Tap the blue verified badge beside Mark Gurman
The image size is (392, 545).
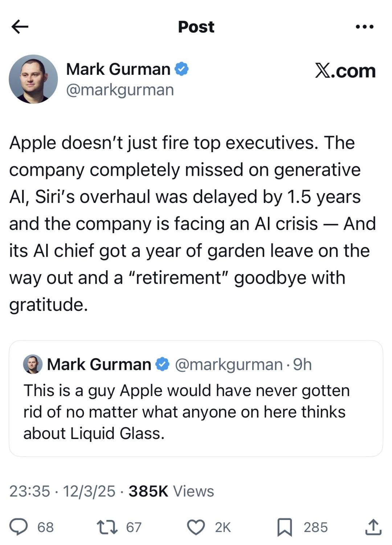pyautogui.click(x=181, y=69)
